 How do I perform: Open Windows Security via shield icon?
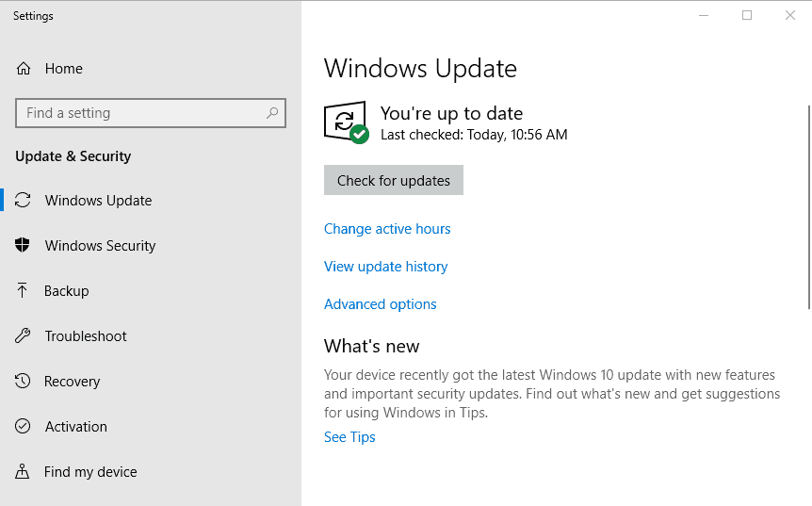pyautogui.click(x=24, y=246)
